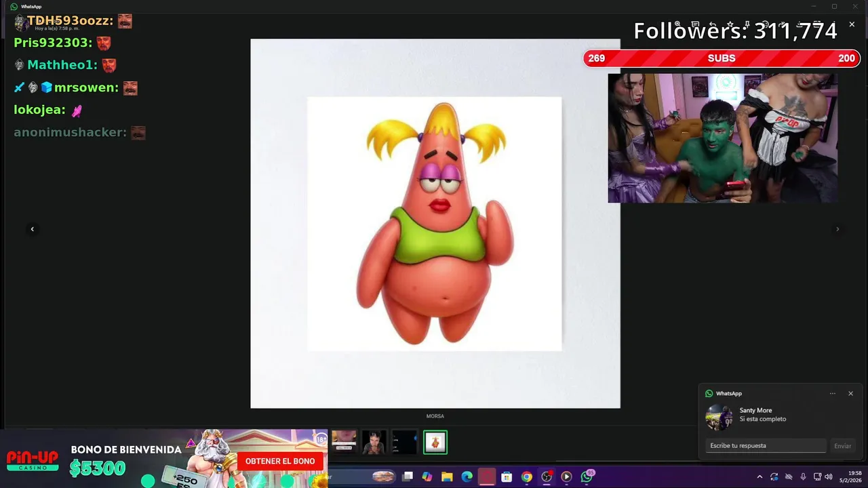Screen dimensions: 868x488
Task: Open WhatsApp from the taskbar
Action: point(587,477)
